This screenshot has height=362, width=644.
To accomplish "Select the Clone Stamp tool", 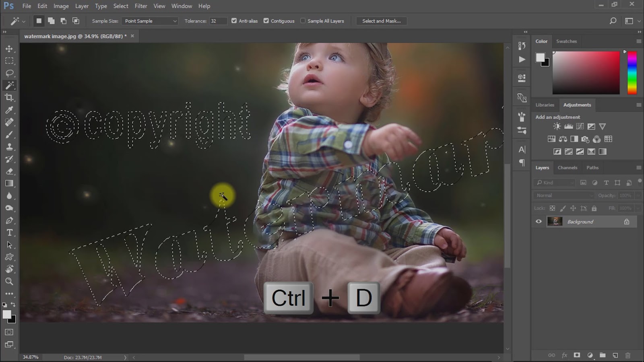I will [9, 147].
